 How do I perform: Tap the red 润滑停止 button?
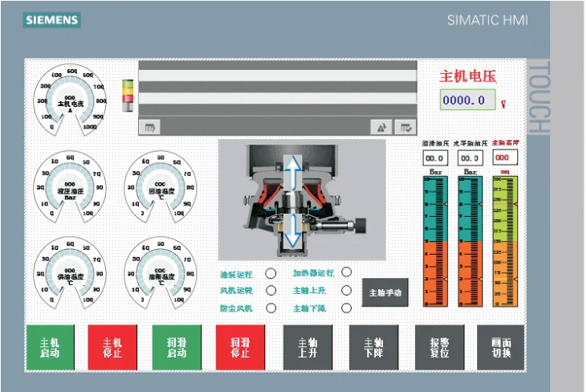(240, 348)
